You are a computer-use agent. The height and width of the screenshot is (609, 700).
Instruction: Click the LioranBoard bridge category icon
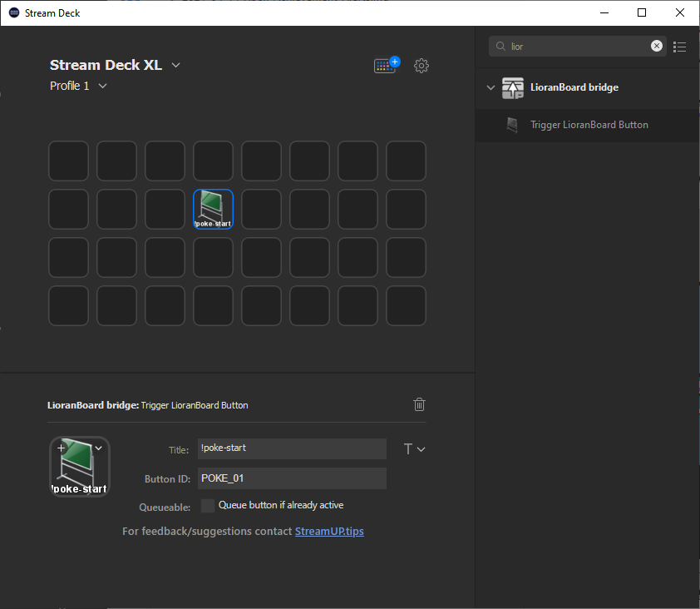click(x=512, y=87)
